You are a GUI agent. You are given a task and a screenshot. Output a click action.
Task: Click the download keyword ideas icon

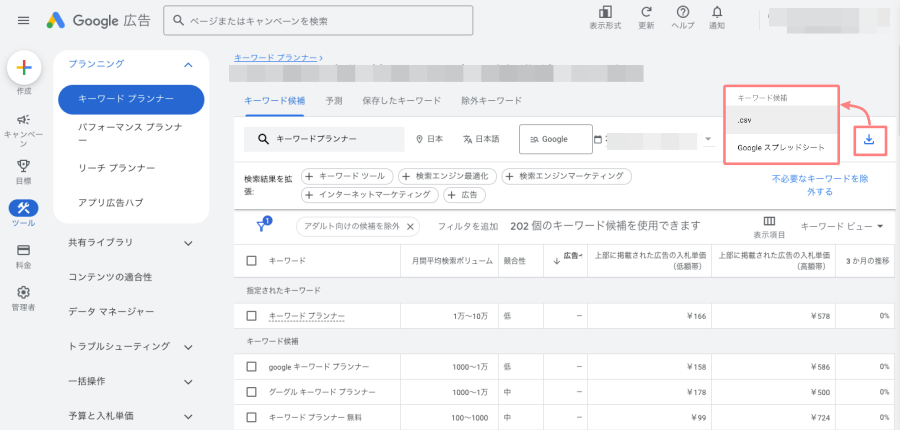click(x=869, y=140)
